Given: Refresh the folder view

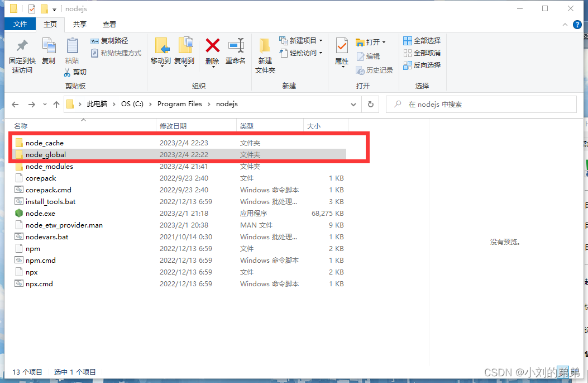Looking at the screenshot, I should click(370, 105).
